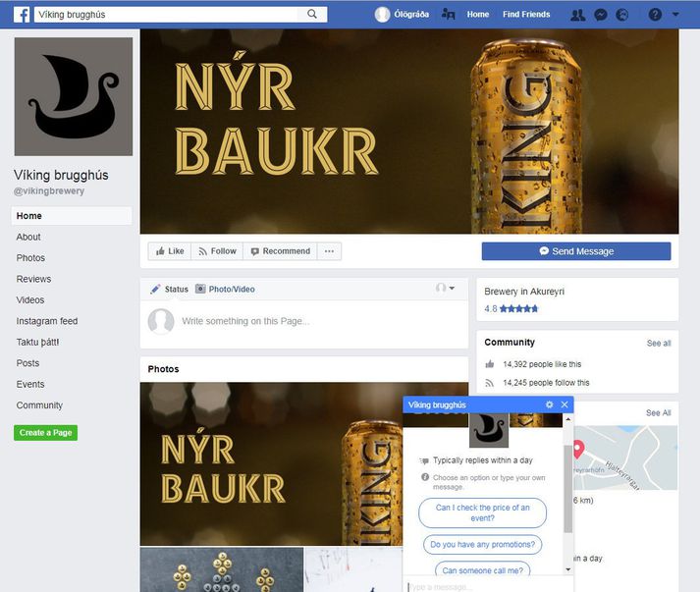This screenshot has height=592, width=700.
Task: Close the Víking brugghús chat window
Action: click(565, 404)
